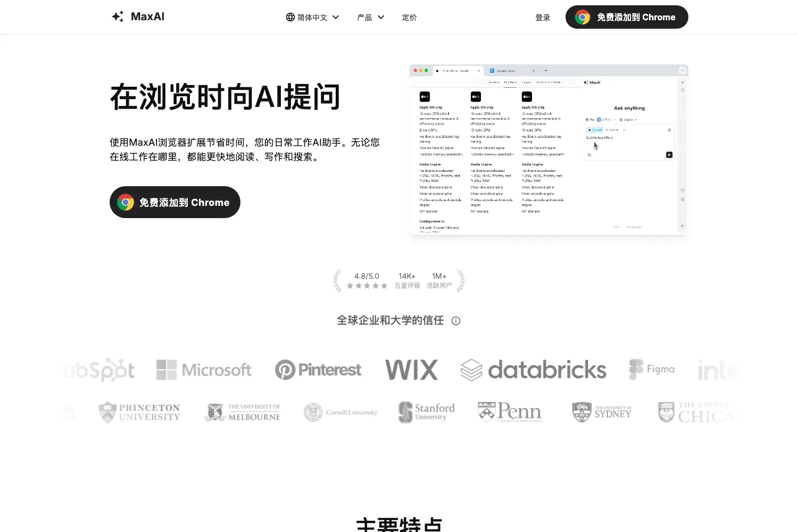Click the 登录 login link

[x=543, y=18]
